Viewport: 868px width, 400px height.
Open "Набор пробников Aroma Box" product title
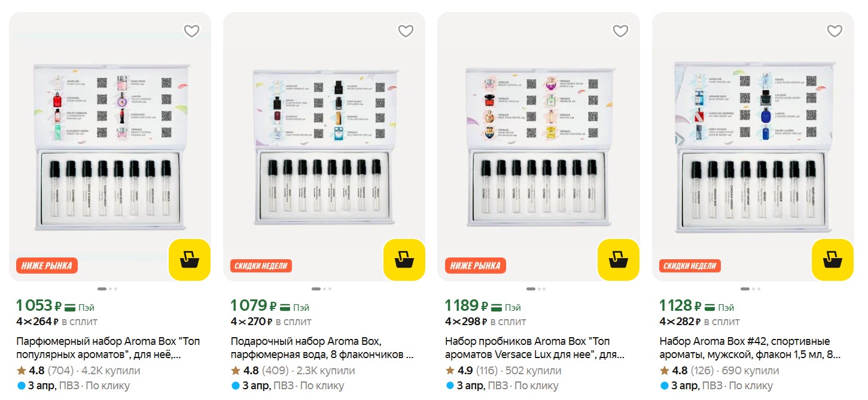(536, 348)
